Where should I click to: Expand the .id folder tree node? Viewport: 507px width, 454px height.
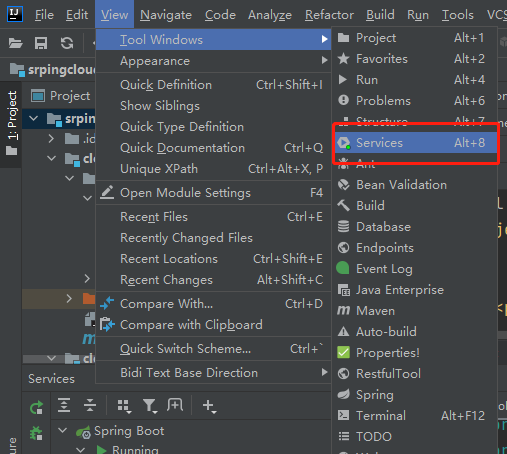click(51, 138)
